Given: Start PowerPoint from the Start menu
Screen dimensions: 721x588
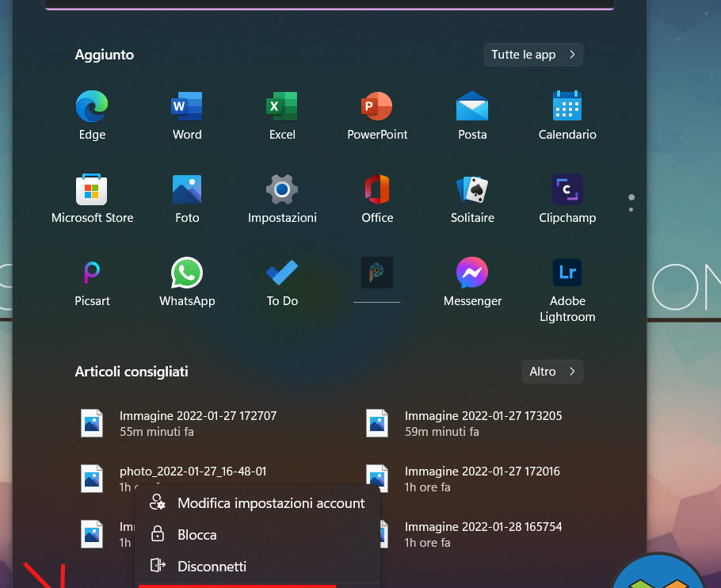Looking at the screenshot, I should pos(377,116).
